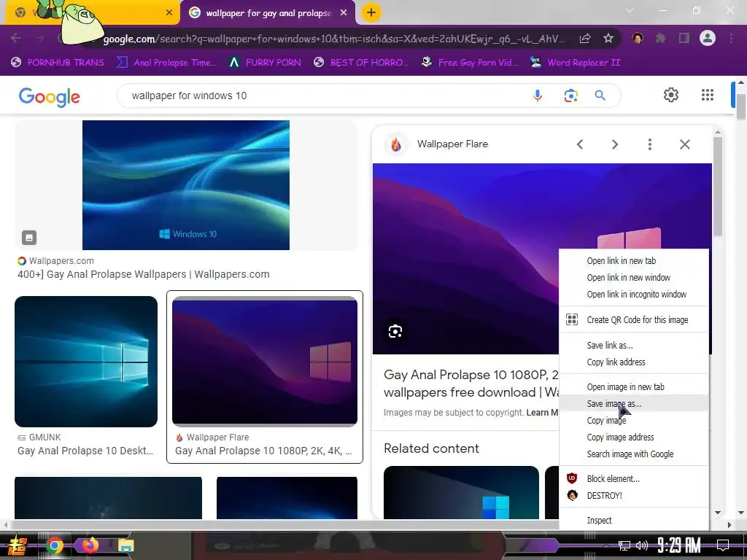Open the Google apps grid
The width and height of the screenshot is (747, 560).
point(708,95)
